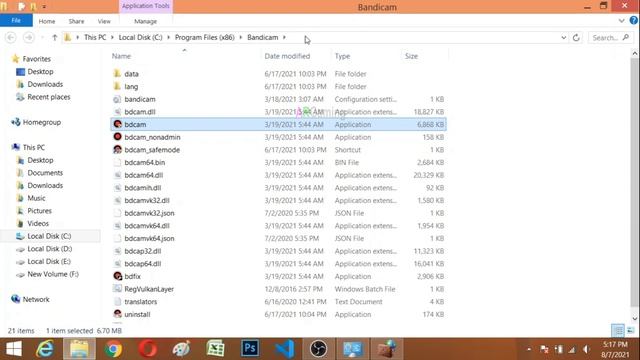Expand the dropdown arrow after Program Files (x86)
This screenshot has height=360, width=640.
pos(240,38)
